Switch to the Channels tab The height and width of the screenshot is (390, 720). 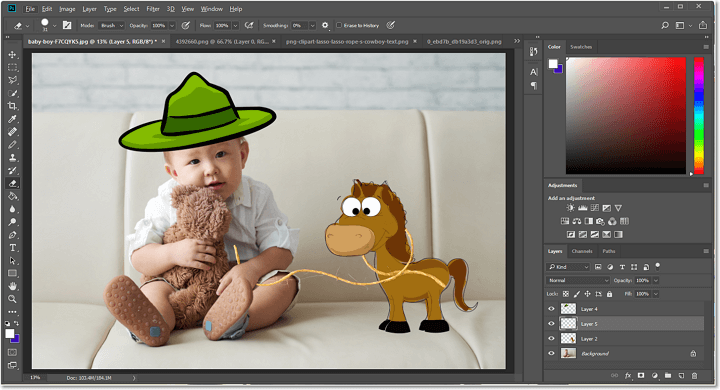[582, 251]
